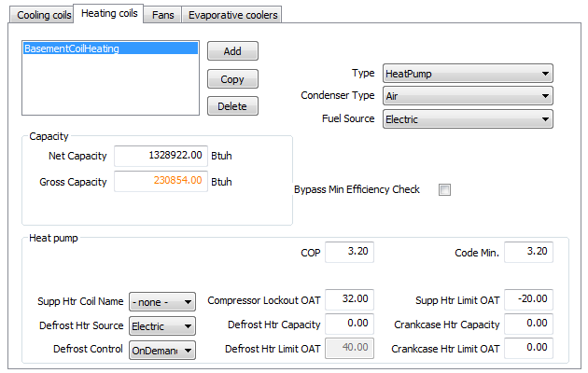This screenshot has width=588, height=373.
Task: Delete the selected heating coil
Action: click(x=232, y=106)
